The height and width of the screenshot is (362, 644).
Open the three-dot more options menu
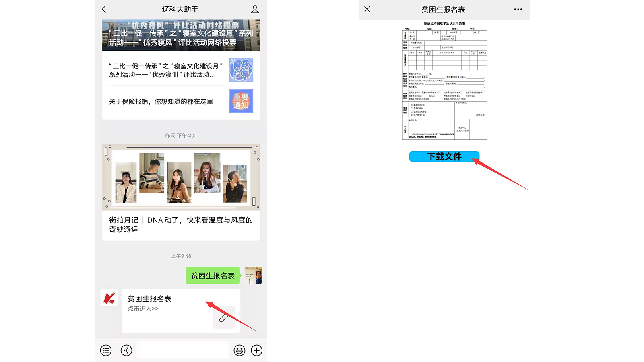(518, 9)
